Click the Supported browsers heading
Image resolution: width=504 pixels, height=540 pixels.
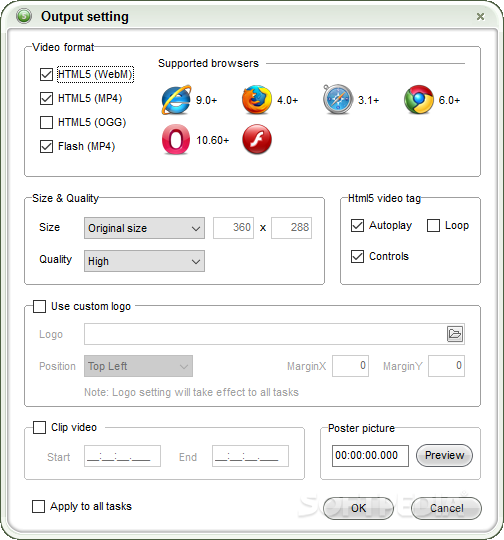coord(208,63)
